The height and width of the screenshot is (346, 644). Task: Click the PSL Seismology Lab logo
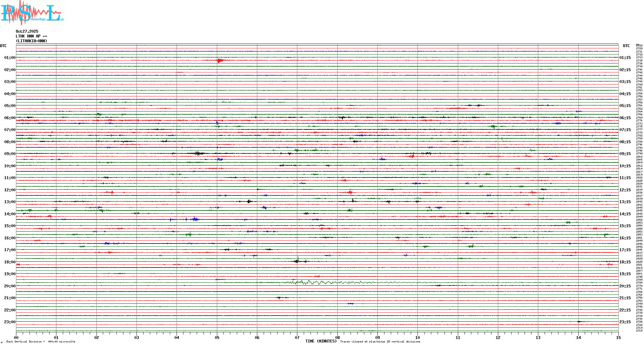(x=32, y=12)
